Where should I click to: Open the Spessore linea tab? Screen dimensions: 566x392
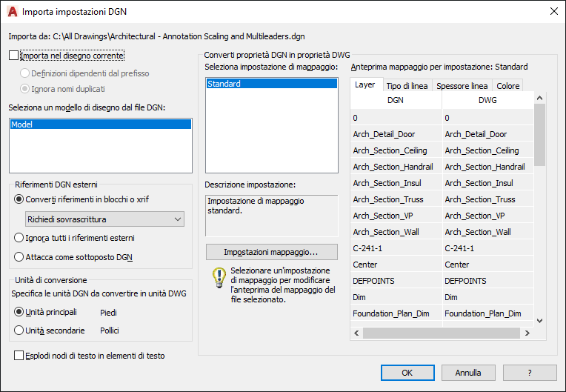click(x=462, y=86)
